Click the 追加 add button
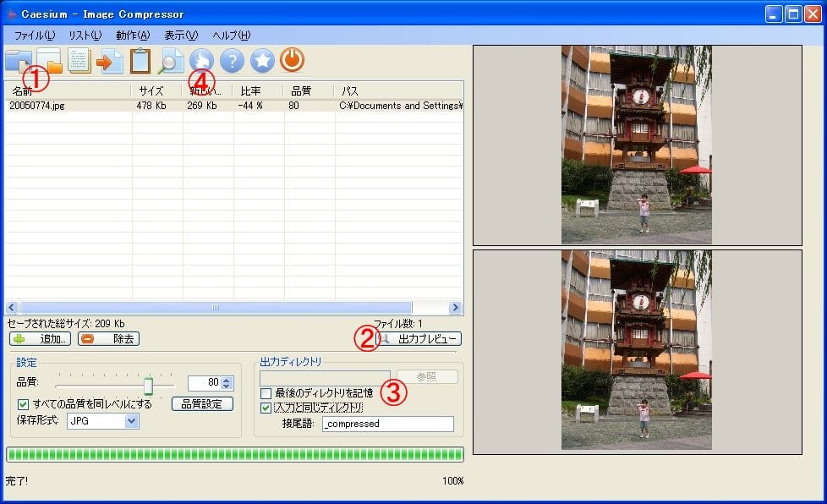This screenshot has width=827, height=504. coord(40,339)
